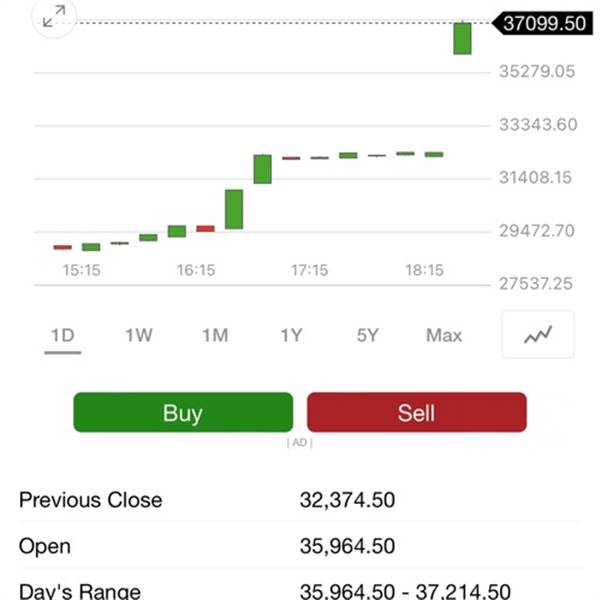Screen dimensions: 600x600
Task: Select the 1W time range
Action: [x=139, y=336]
